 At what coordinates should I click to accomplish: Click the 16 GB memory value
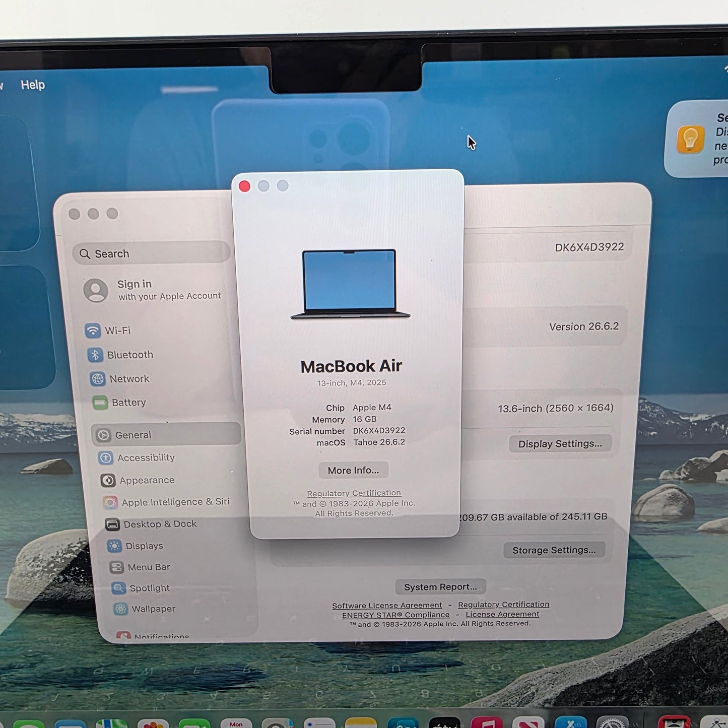click(x=364, y=419)
